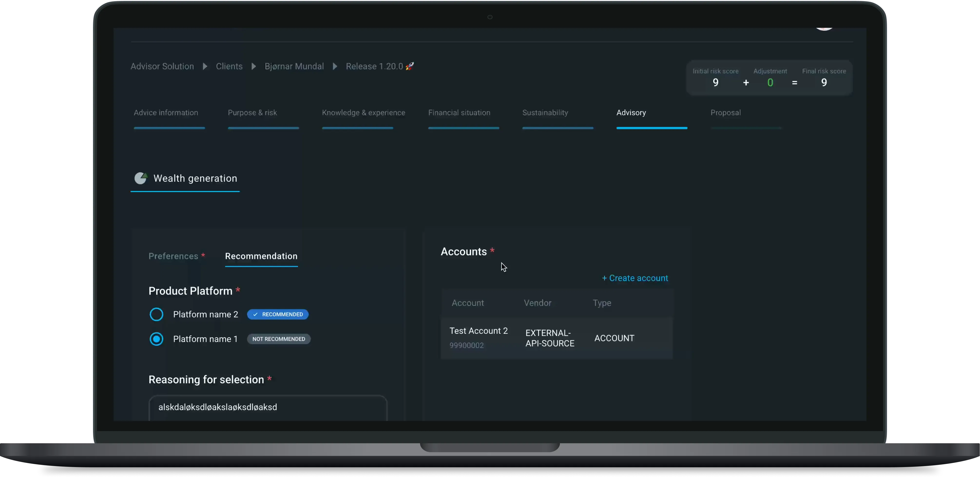Go to Clients in the breadcrumb
The image size is (980, 478).
(229, 66)
